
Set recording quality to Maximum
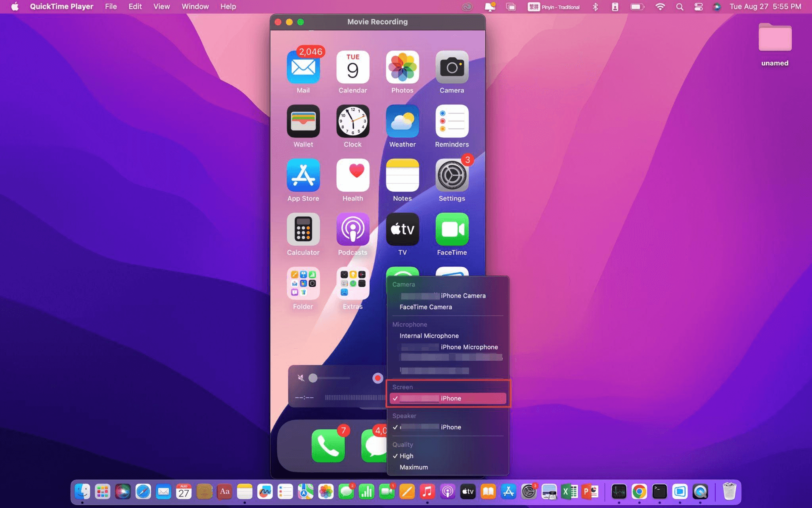448,467
